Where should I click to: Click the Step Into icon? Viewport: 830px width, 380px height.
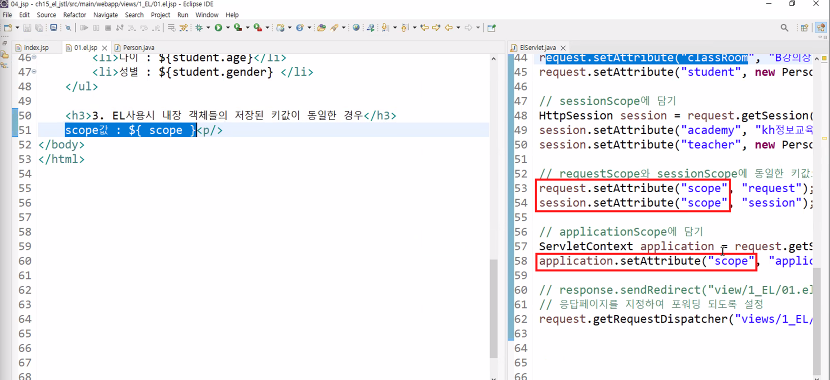point(132,28)
